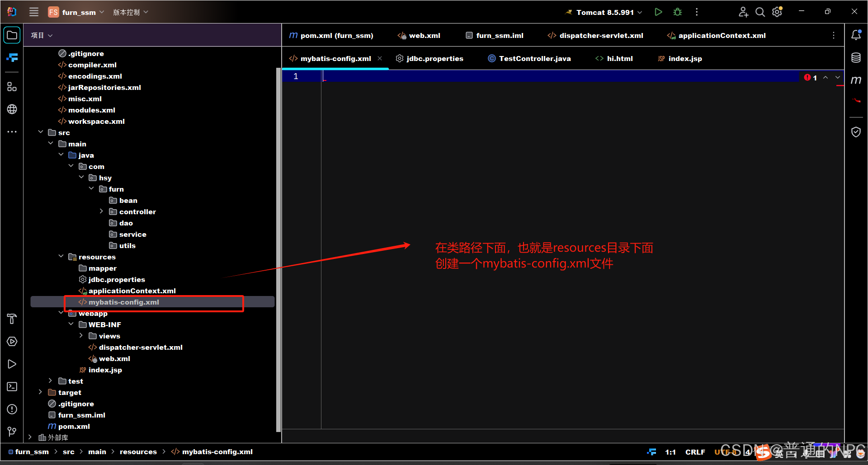Select jdbc.properties in the project tree
This screenshot has width=868, height=465.
coord(117,279)
